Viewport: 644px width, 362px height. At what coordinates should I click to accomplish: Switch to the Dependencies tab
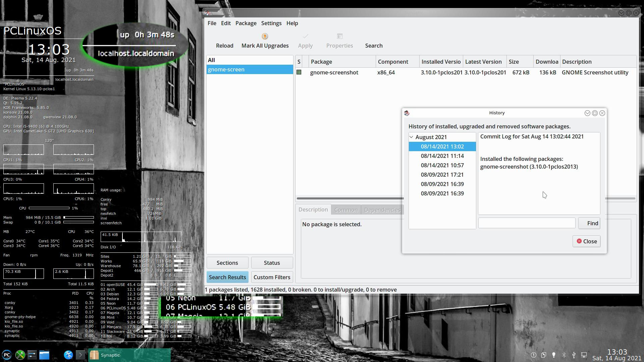[382, 210]
